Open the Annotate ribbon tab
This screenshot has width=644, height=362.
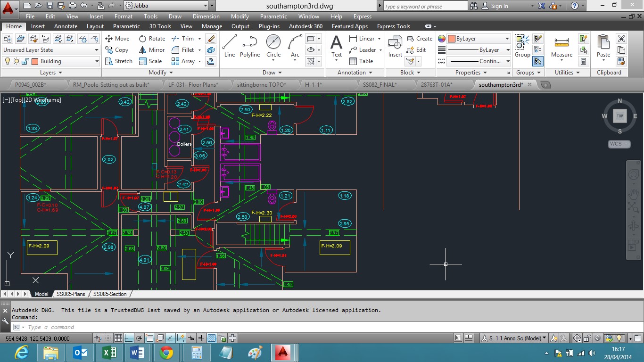(x=66, y=26)
